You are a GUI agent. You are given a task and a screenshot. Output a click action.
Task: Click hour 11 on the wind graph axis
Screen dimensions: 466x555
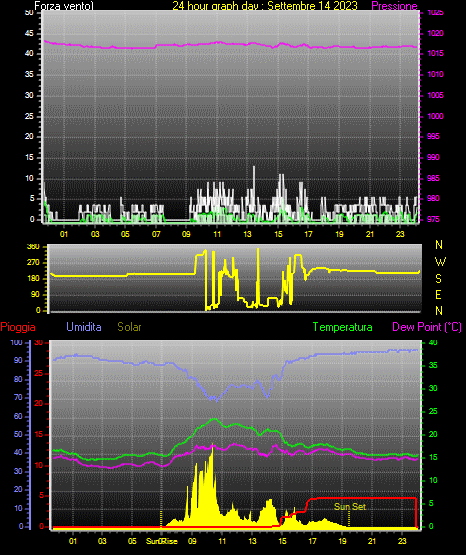tap(217, 234)
